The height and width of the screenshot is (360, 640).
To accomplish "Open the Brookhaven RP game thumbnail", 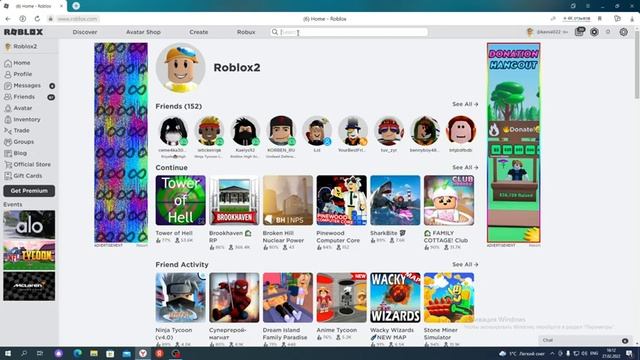I will (234, 200).
